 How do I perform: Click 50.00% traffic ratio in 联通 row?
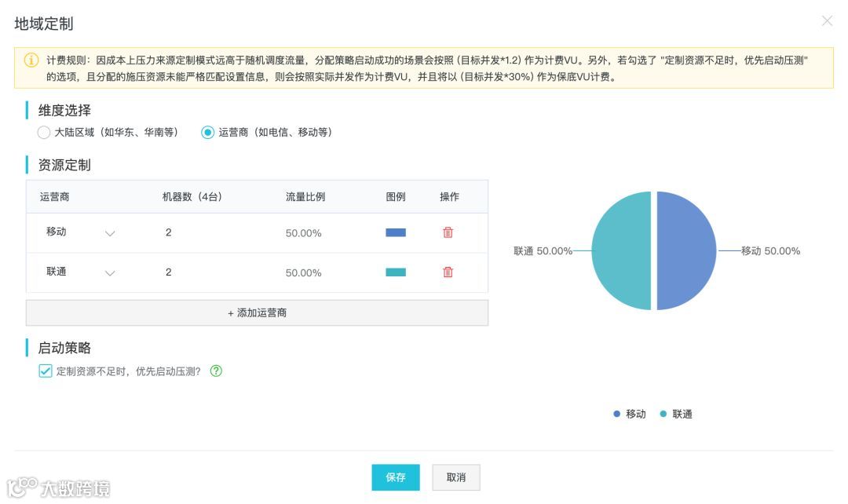(303, 272)
